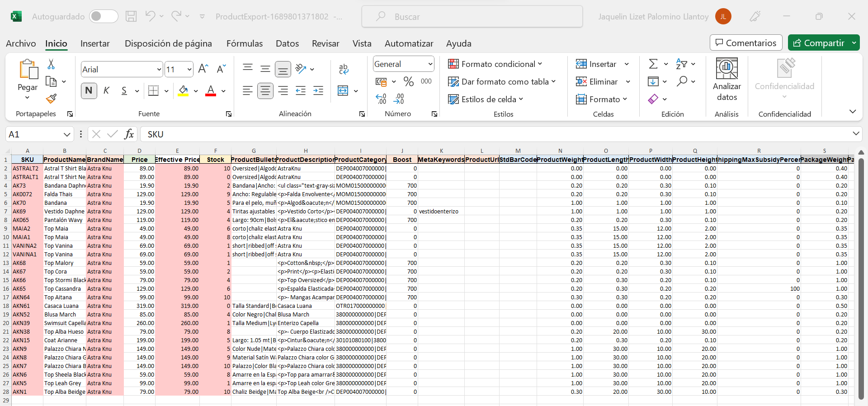Click the insert function fx button

tap(129, 134)
